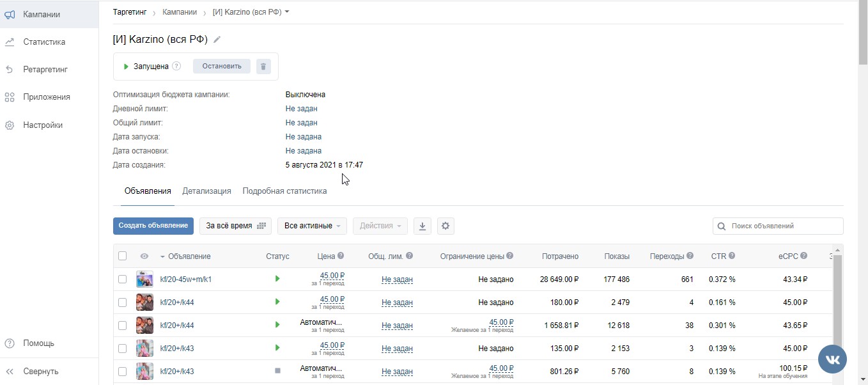Tick the select-all ads checkbox in header
This screenshot has width=868, height=385.
[123, 256]
